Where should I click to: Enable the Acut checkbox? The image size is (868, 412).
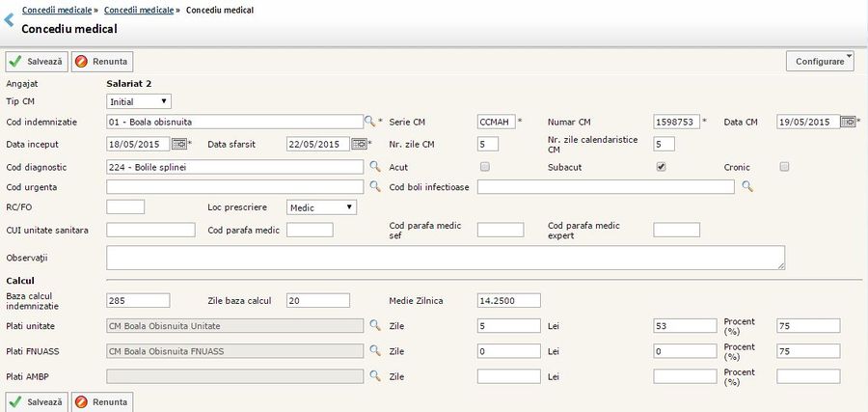coord(485,167)
